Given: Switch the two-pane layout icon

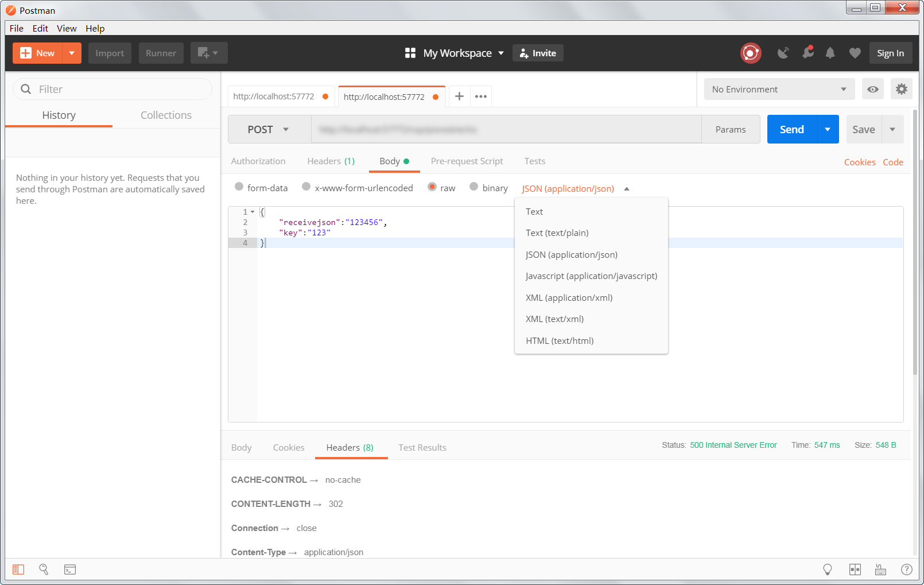Looking at the screenshot, I should click(855, 569).
